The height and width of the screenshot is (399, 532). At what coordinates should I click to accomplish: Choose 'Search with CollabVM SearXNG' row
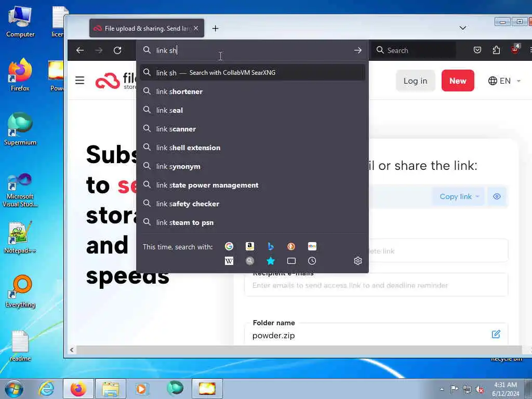pyautogui.click(x=252, y=72)
